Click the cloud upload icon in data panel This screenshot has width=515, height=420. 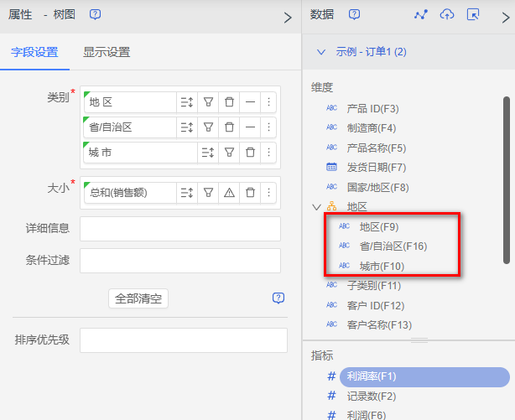[x=447, y=15]
